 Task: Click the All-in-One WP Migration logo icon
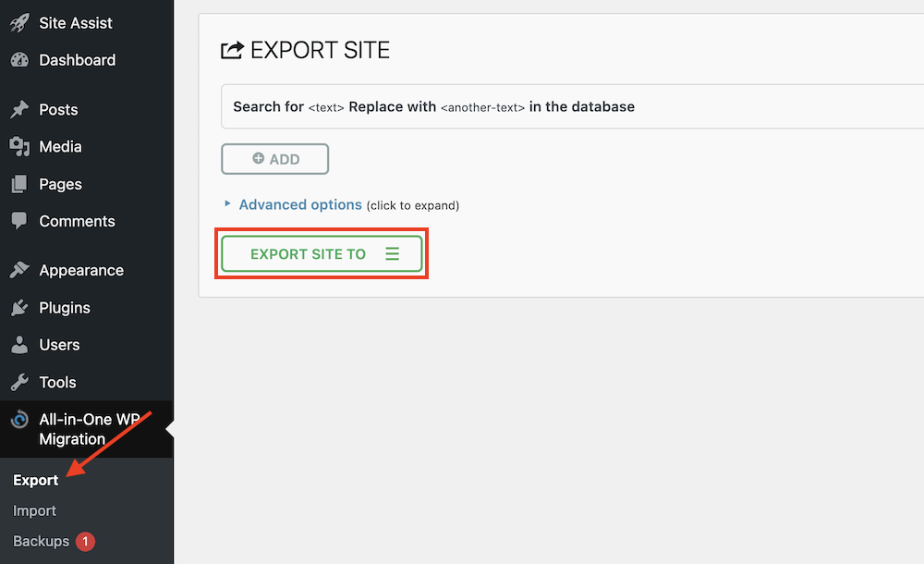click(19, 420)
